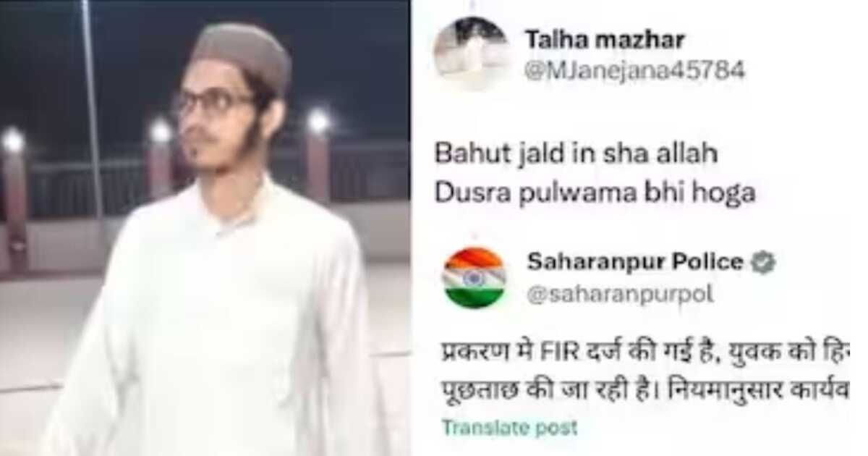Open the @MJanejana45784 handle
This screenshot has width=868, height=456.
[x=634, y=71]
